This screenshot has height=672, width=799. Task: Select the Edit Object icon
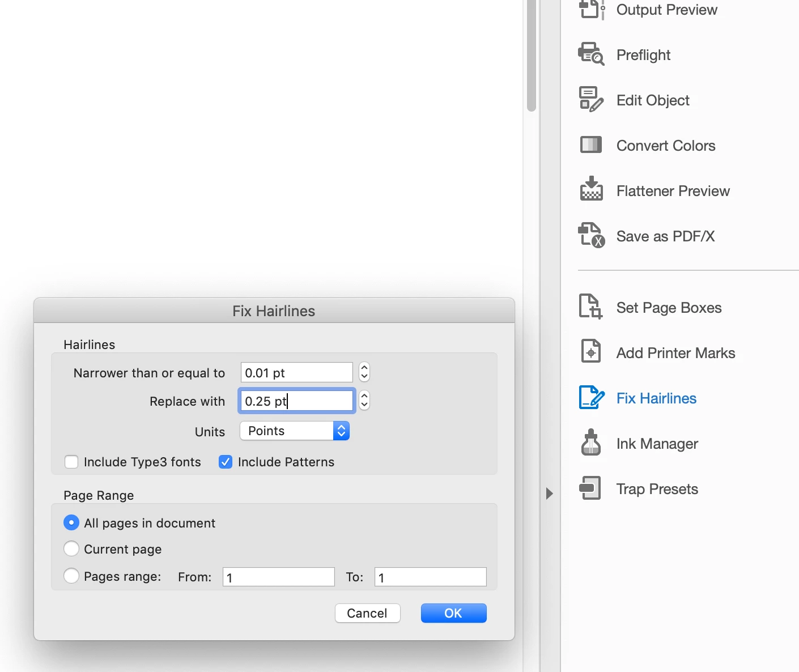[x=591, y=100]
